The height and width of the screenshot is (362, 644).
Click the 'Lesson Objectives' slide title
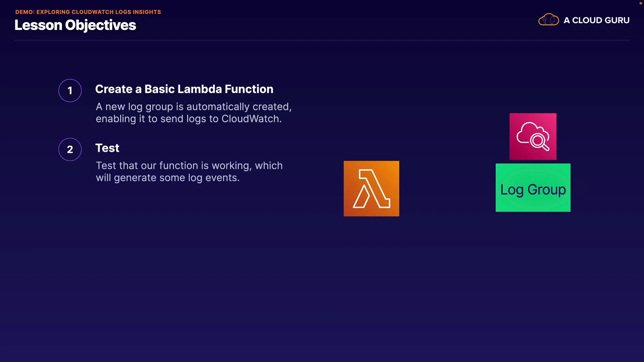tap(75, 25)
